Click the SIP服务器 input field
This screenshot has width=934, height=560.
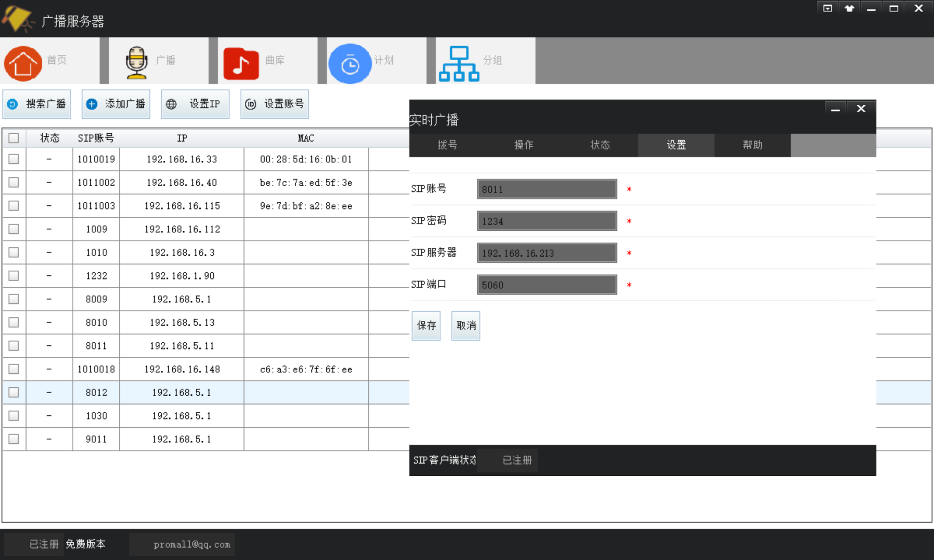pos(547,253)
